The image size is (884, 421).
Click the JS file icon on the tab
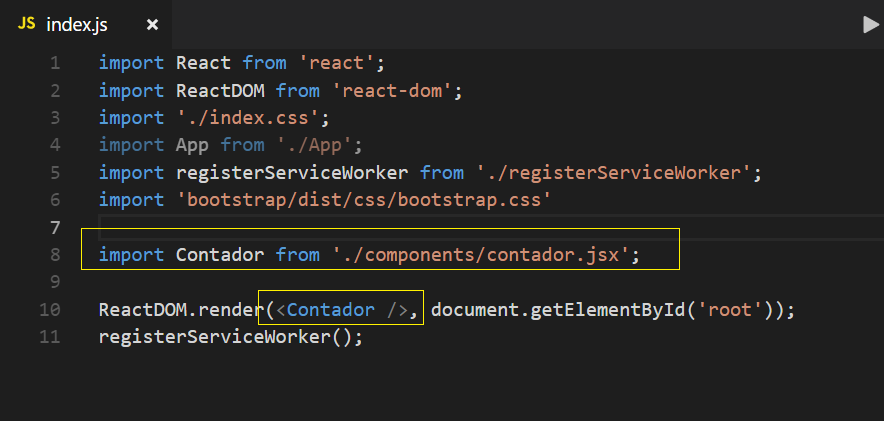(26, 24)
